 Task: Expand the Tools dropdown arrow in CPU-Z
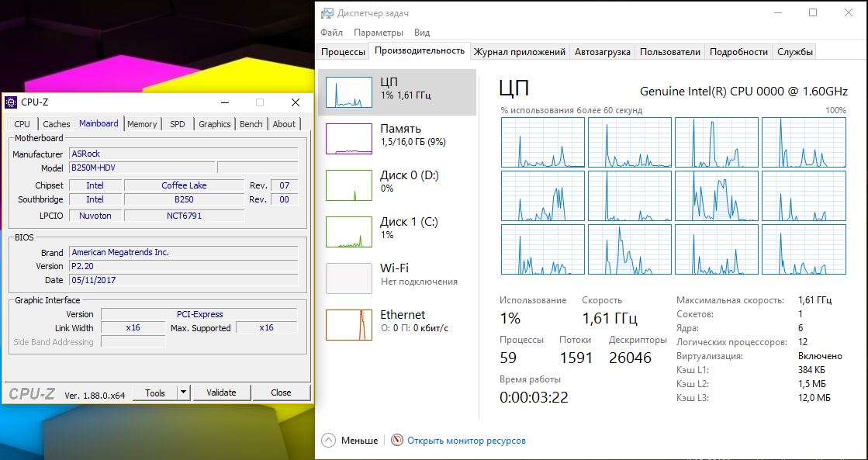(x=184, y=393)
